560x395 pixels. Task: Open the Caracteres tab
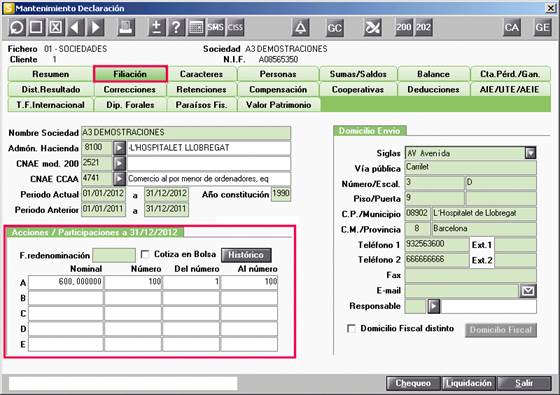pyautogui.click(x=201, y=74)
